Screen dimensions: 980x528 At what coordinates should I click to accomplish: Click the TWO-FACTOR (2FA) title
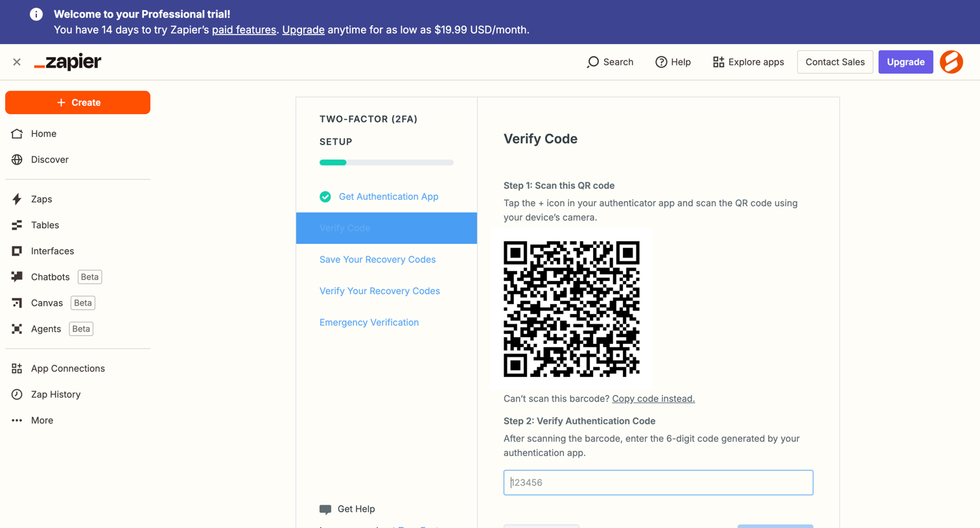coord(368,119)
